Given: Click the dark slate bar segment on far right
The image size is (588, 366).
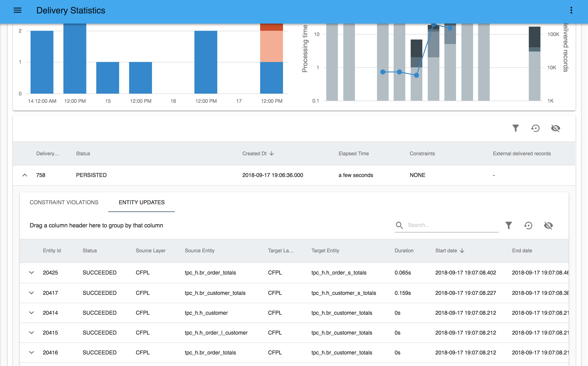Looking at the screenshot, I should point(535,37).
